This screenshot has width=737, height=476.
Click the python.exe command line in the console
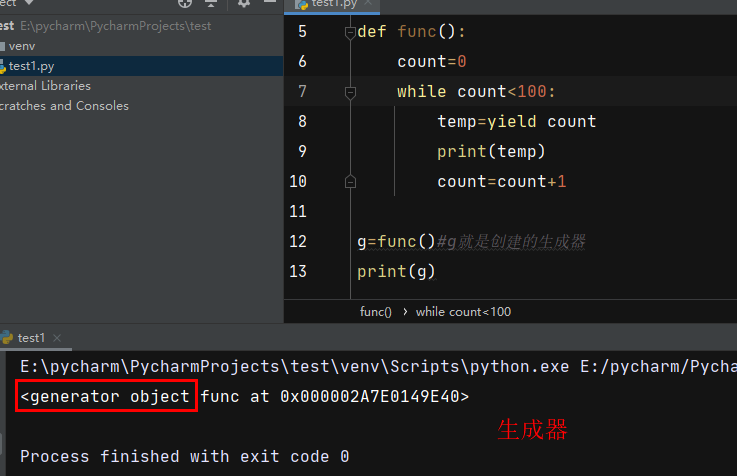tap(378, 367)
